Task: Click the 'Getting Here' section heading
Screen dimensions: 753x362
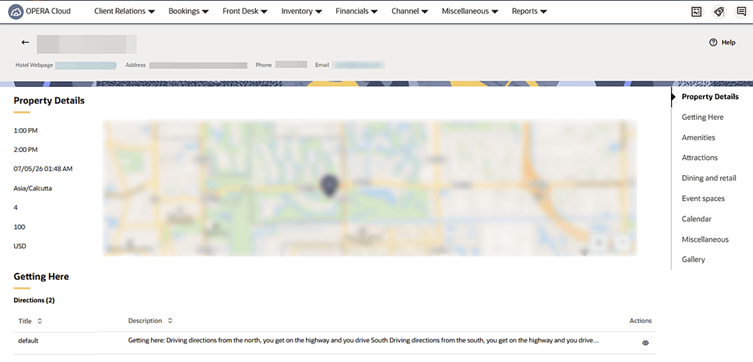Action: pyautogui.click(x=41, y=277)
